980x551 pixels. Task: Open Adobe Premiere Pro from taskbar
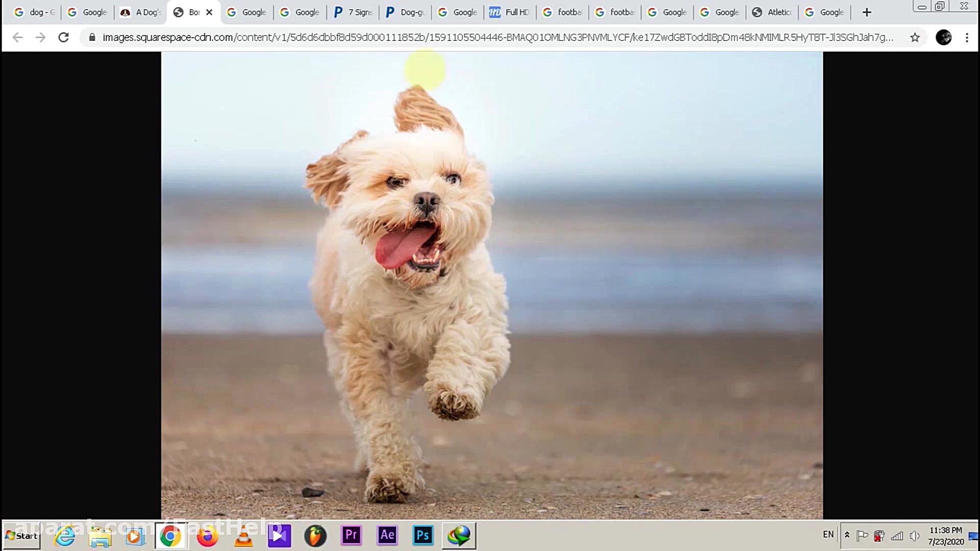[x=351, y=535]
